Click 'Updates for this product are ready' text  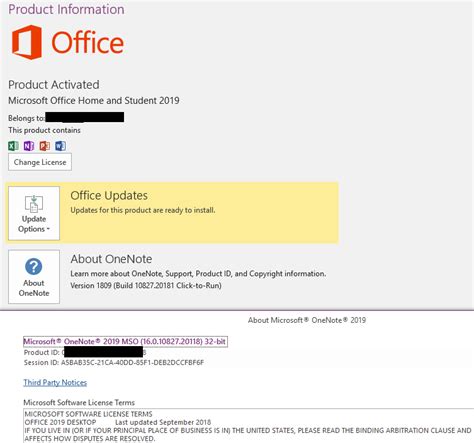point(143,210)
